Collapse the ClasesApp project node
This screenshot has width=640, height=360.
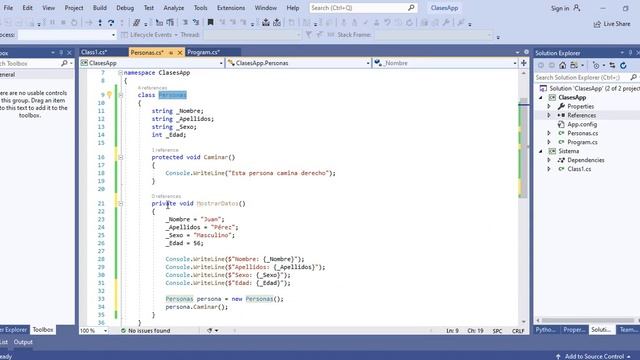tap(541, 98)
